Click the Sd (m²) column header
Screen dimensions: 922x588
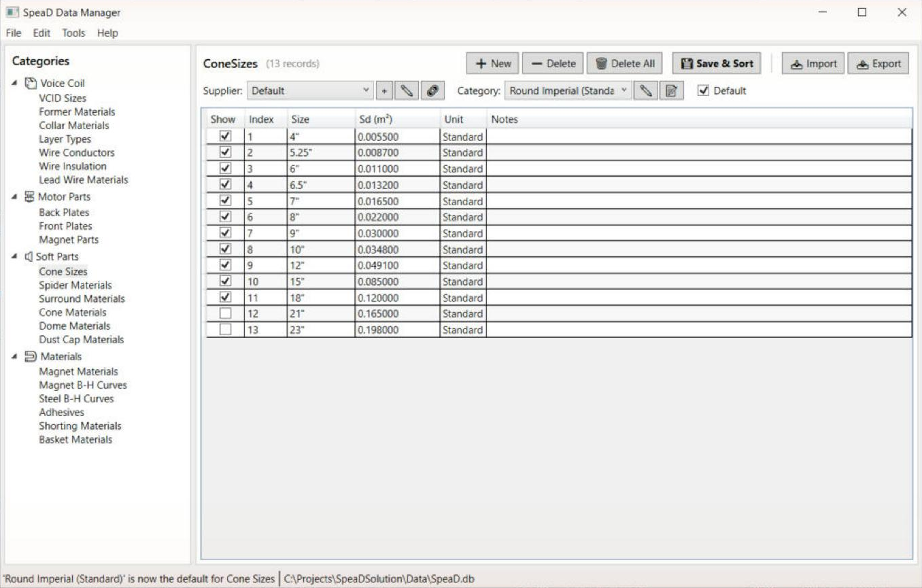pyautogui.click(x=397, y=119)
